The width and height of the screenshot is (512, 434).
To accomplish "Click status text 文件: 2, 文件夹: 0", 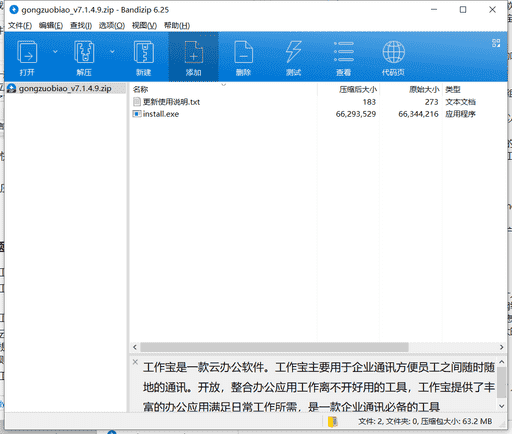I will pyautogui.click(x=388, y=422).
